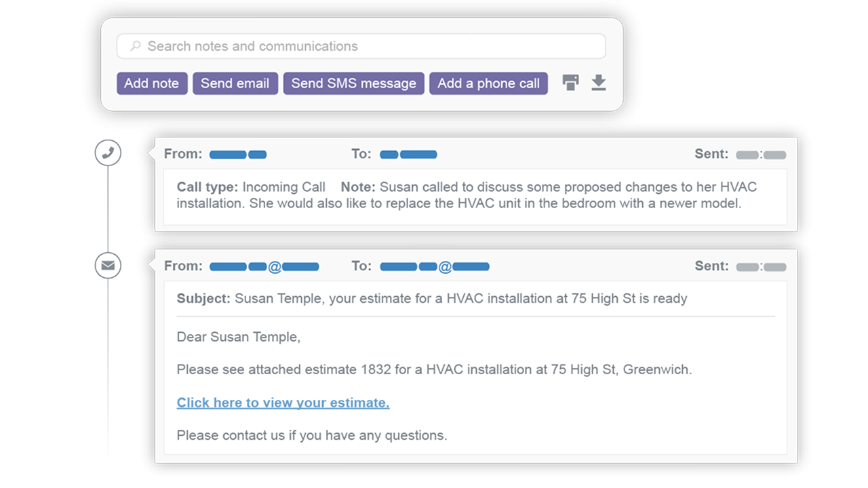Click the Sent timestamp on the email record
Screen dimensions: 868x488
(x=761, y=266)
